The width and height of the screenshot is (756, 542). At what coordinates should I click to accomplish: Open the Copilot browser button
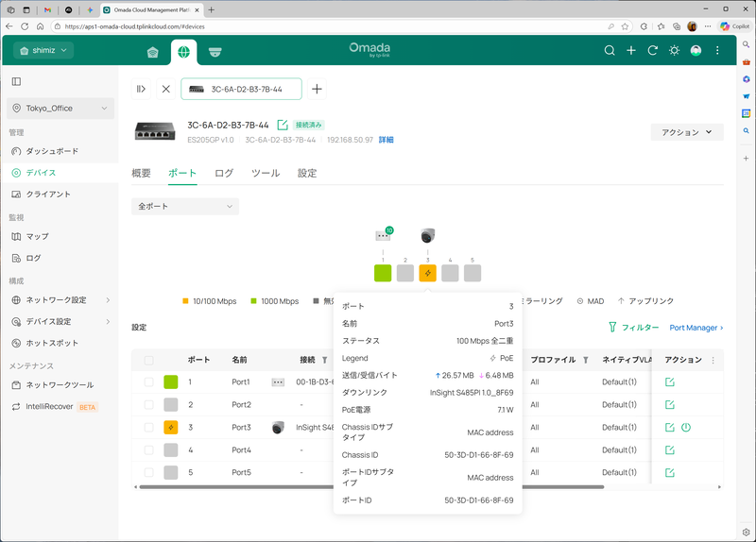pos(734,26)
